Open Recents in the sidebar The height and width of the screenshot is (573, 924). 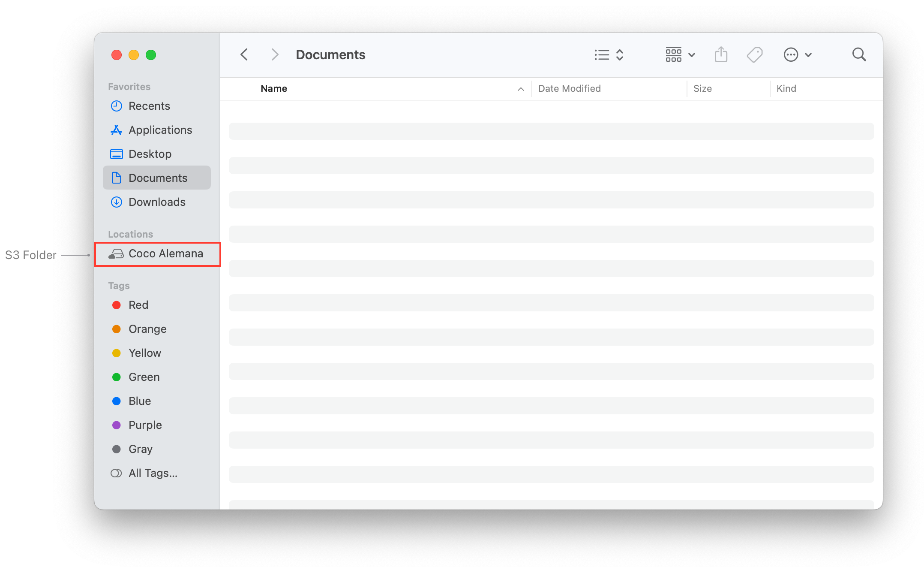(x=149, y=106)
